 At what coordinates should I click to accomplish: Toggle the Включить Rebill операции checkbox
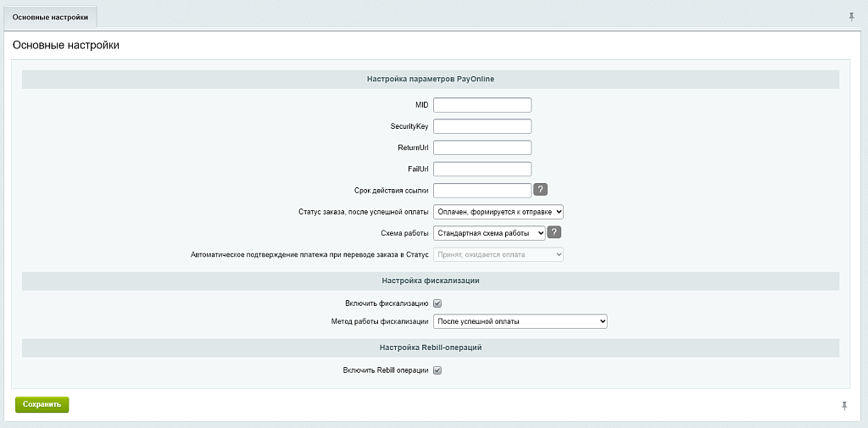point(437,370)
